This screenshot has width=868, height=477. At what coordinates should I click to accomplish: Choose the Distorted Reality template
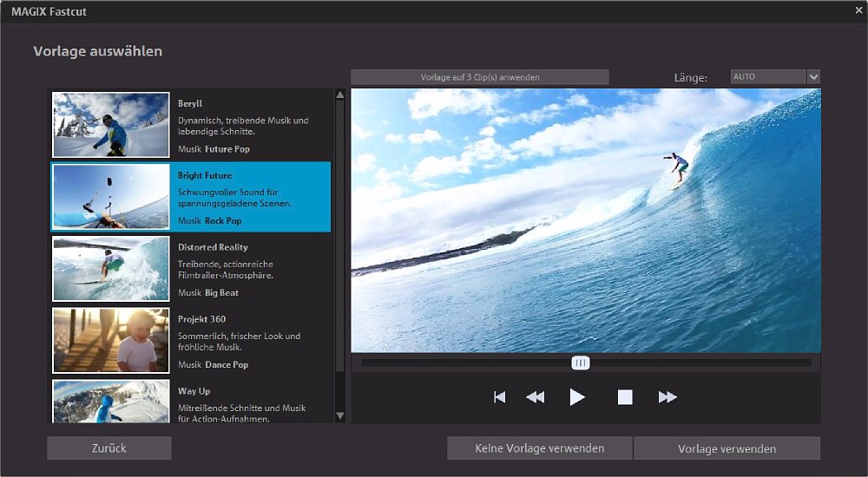191,269
